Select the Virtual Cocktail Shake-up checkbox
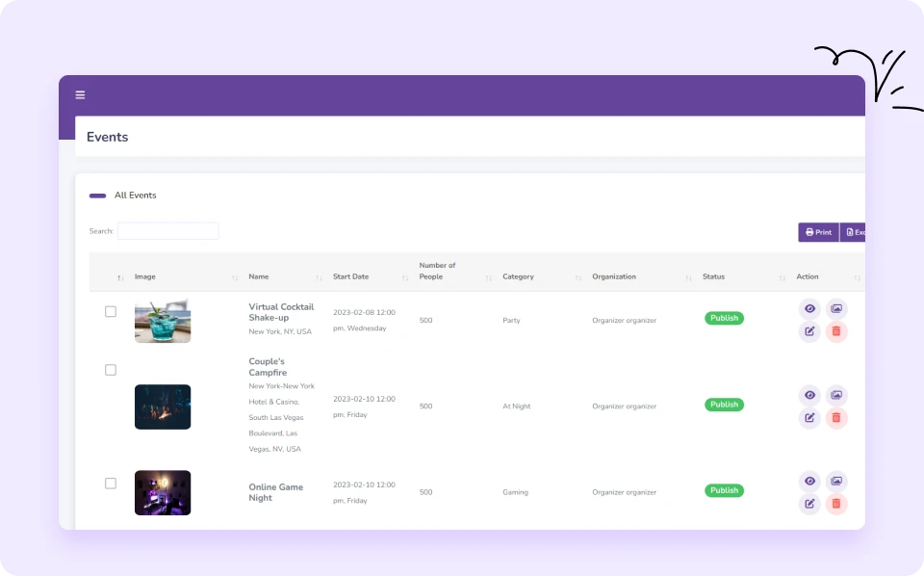 (x=111, y=311)
